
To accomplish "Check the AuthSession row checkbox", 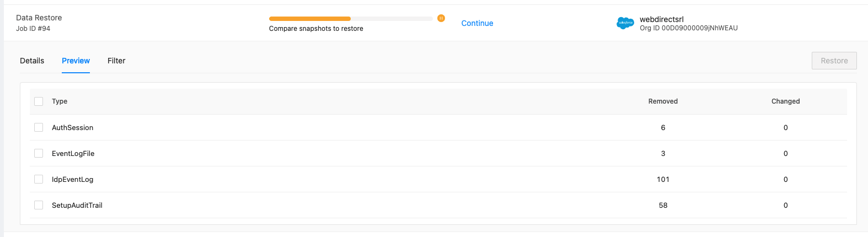I will [x=39, y=127].
